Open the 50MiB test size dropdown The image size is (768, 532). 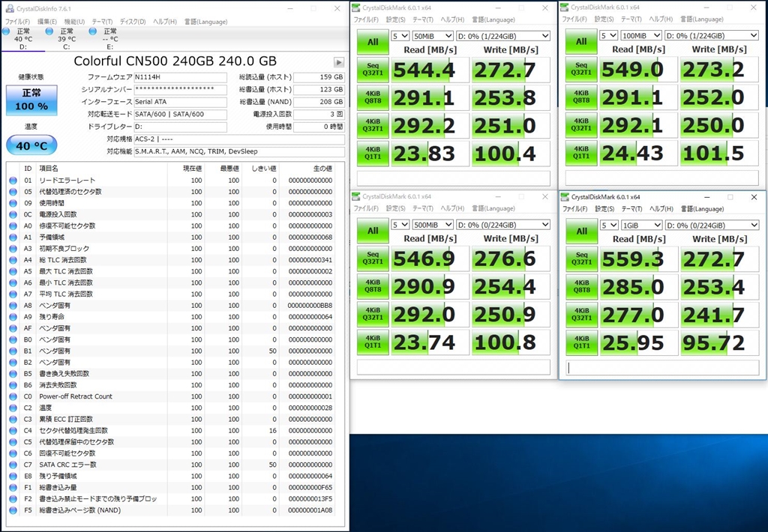pyautogui.click(x=433, y=35)
